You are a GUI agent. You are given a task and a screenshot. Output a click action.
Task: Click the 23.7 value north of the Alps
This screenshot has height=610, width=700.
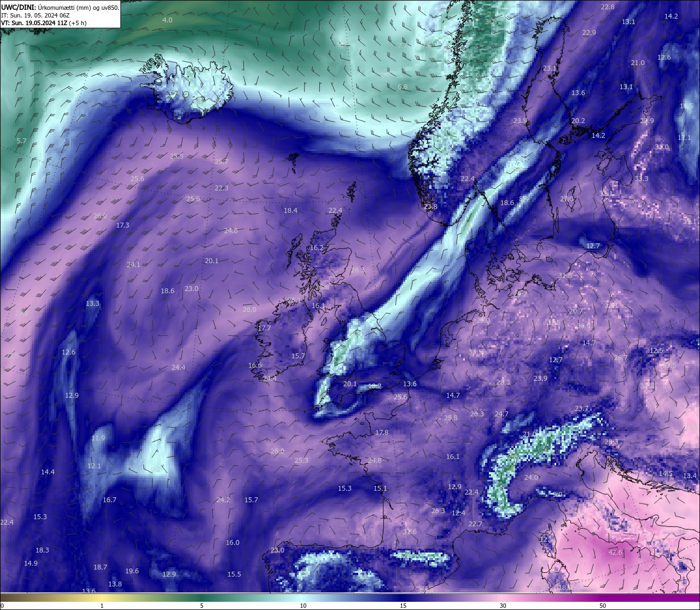tap(581, 408)
